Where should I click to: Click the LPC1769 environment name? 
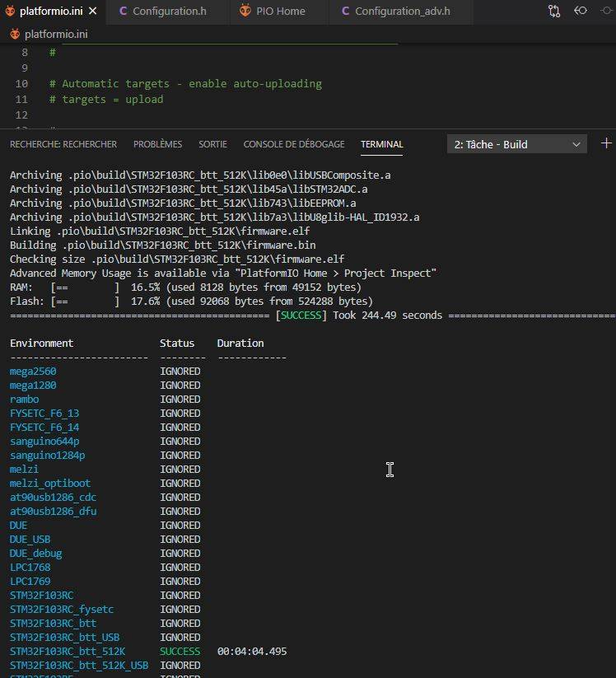pyautogui.click(x=30, y=582)
